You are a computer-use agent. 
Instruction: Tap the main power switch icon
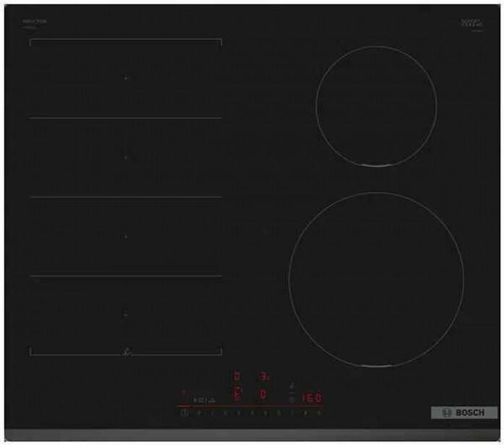pyautogui.click(x=184, y=413)
